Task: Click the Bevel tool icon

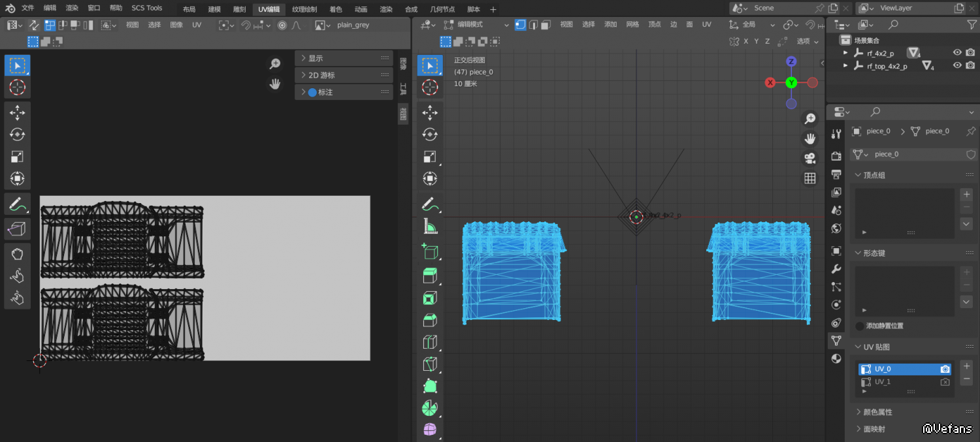Action: click(x=430, y=320)
